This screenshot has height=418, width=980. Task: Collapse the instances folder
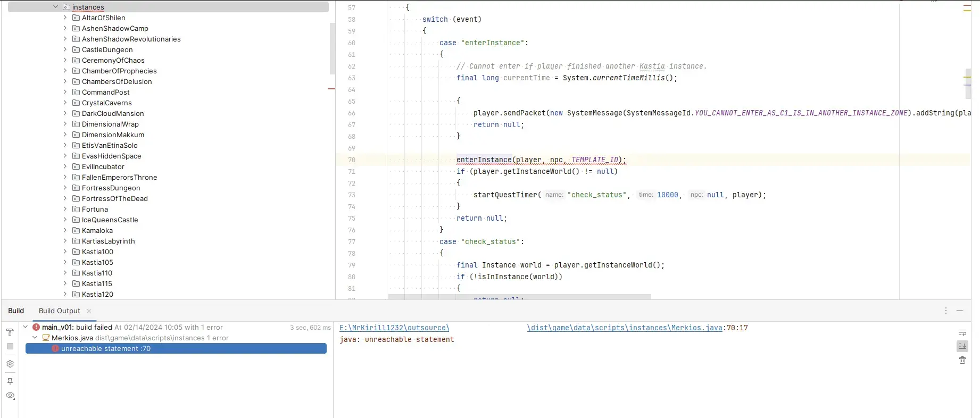coord(56,7)
